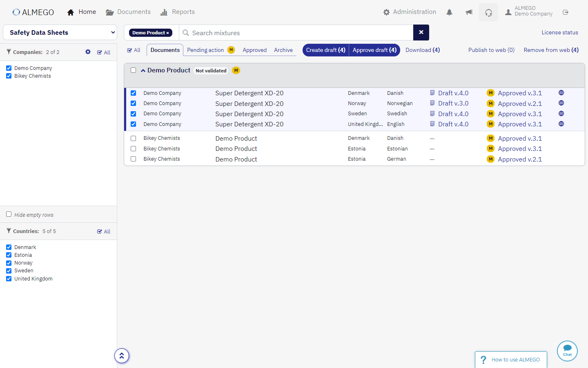
Task: Switch to the Pending action tab
Action: (205, 50)
